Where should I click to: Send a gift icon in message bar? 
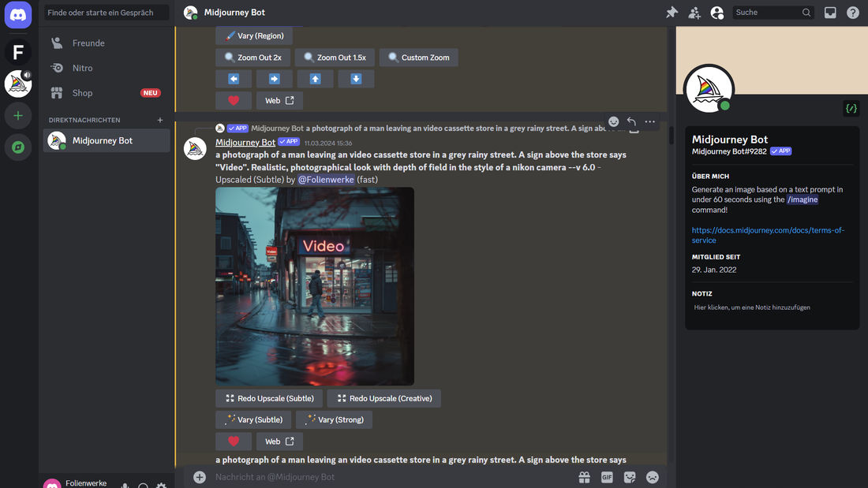(x=584, y=477)
